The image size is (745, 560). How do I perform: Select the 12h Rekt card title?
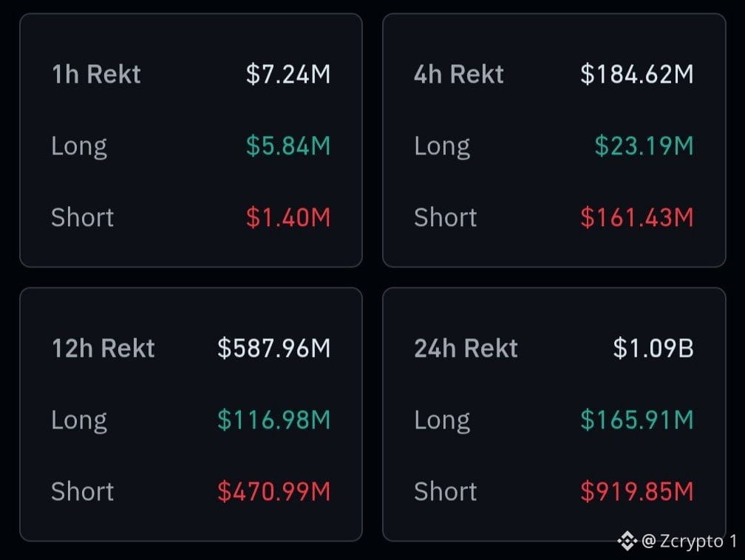click(103, 349)
